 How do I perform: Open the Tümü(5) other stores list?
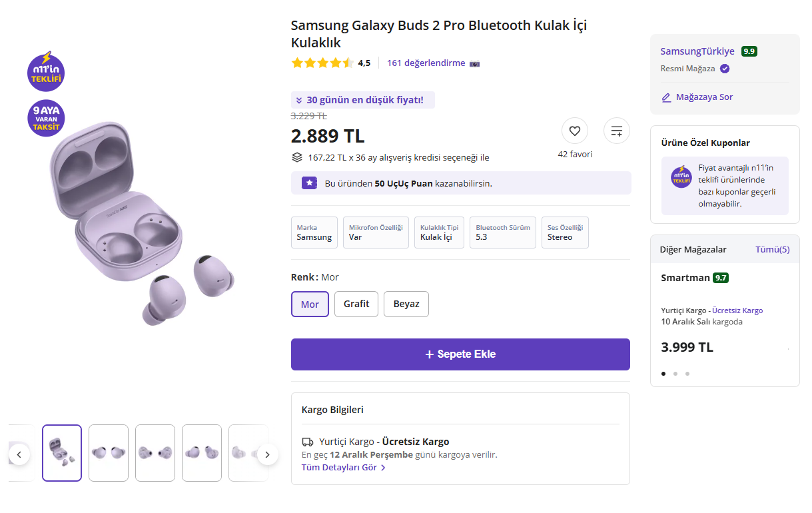[772, 249]
